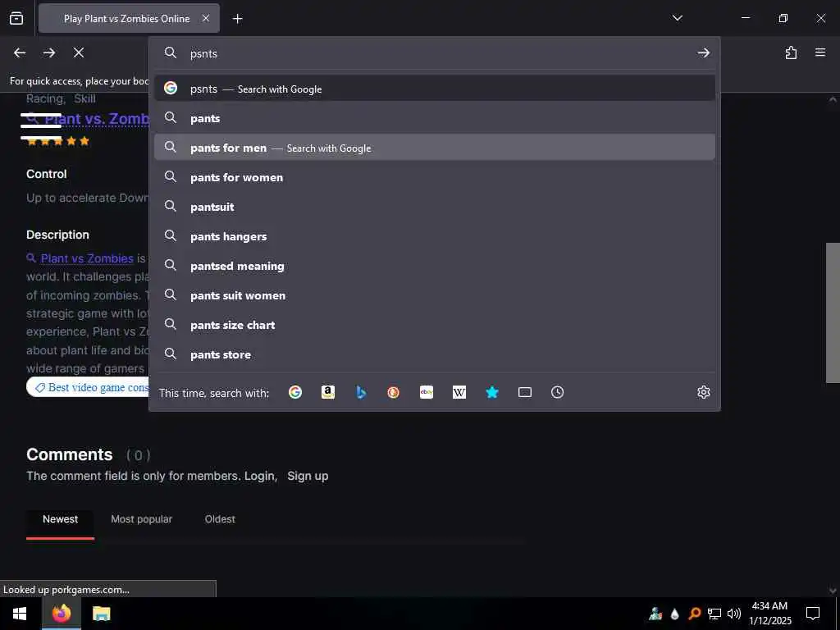Click the Login link in comments
This screenshot has height=630, width=840.
coord(260,476)
